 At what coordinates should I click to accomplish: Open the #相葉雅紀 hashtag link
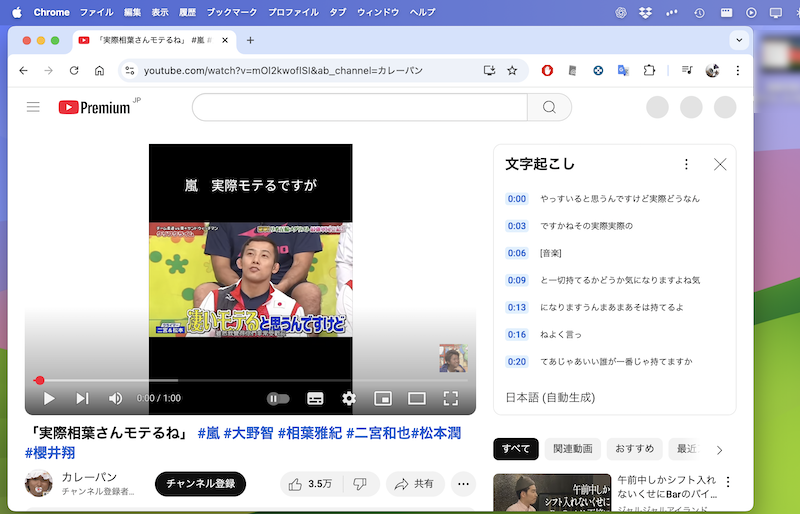[x=310, y=433]
